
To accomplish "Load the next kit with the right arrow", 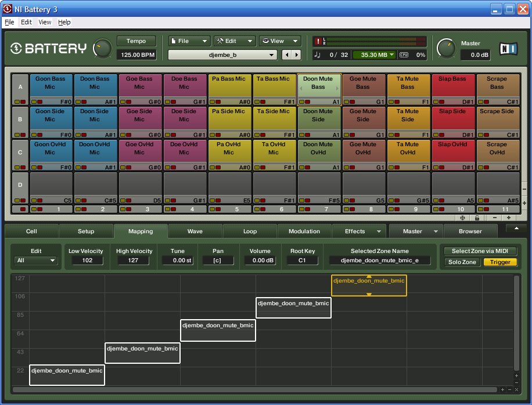I will pos(297,55).
